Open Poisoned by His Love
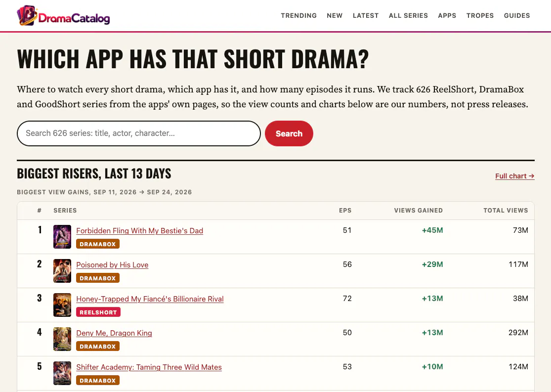This screenshot has width=551, height=392. (112, 265)
